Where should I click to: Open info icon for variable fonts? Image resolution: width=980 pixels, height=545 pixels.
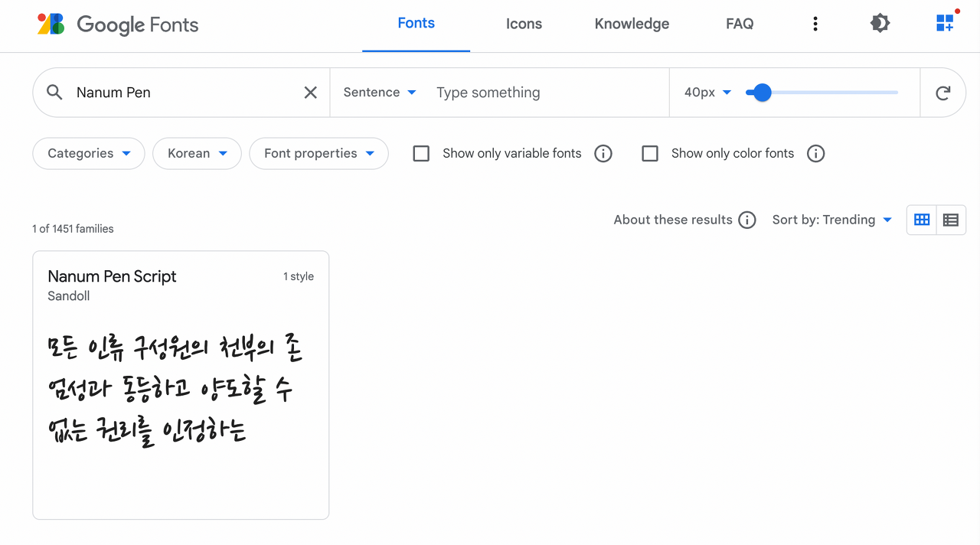(x=603, y=154)
